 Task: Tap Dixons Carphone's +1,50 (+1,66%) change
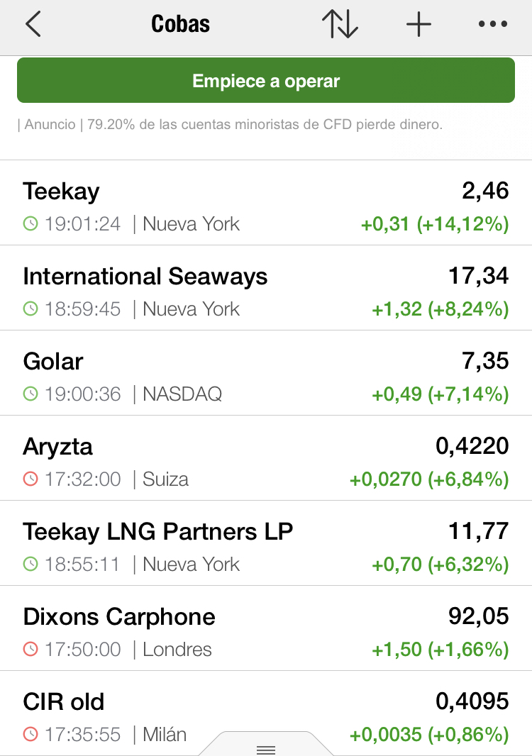click(x=440, y=650)
